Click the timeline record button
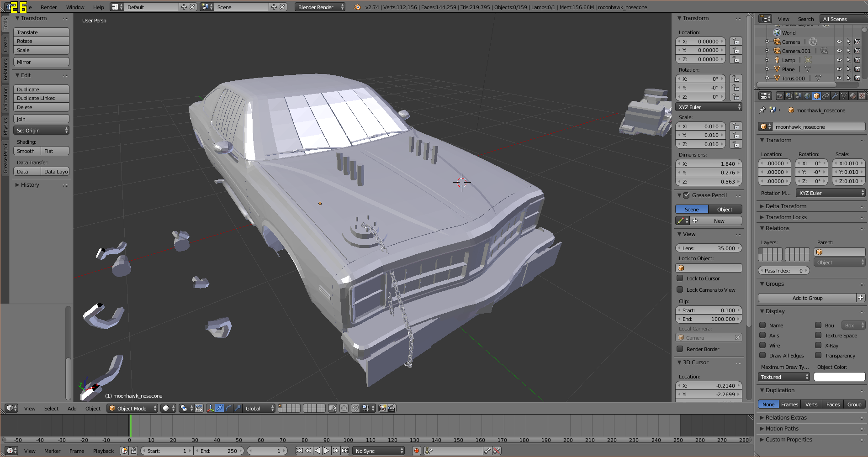 pyautogui.click(x=416, y=451)
